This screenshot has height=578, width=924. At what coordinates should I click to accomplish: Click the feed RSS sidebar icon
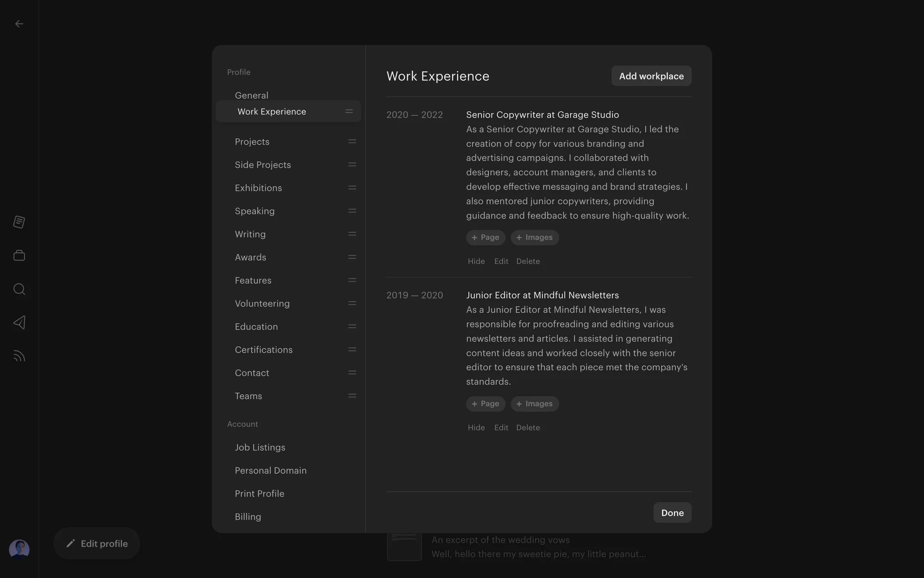pyautogui.click(x=19, y=356)
